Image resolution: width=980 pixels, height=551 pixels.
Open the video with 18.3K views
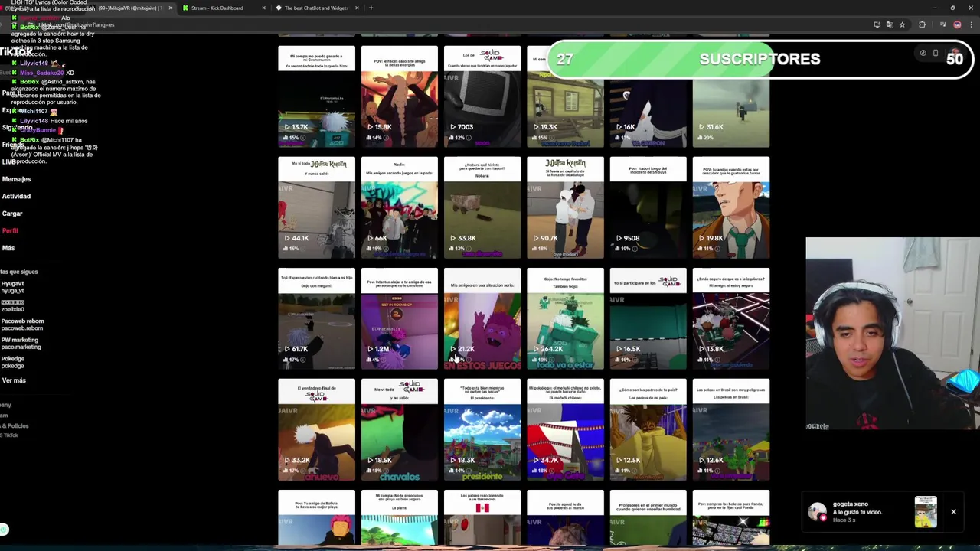point(482,429)
